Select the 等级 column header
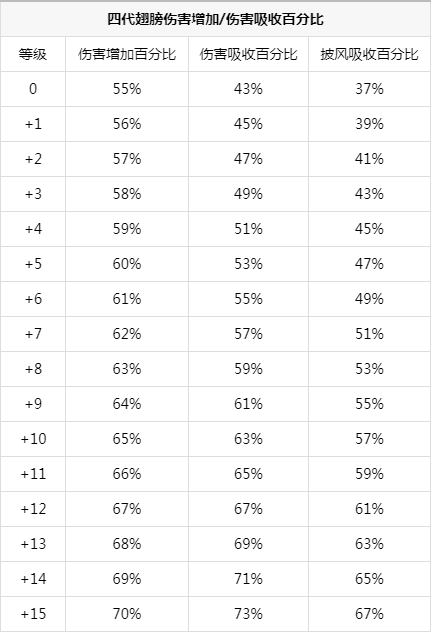431x632 pixels. (33, 54)
